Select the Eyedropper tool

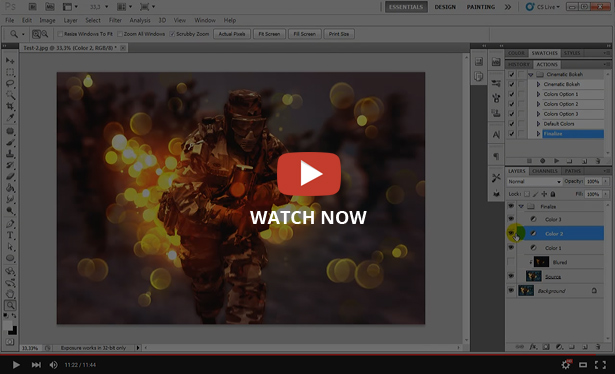click(x=10, y=118)
